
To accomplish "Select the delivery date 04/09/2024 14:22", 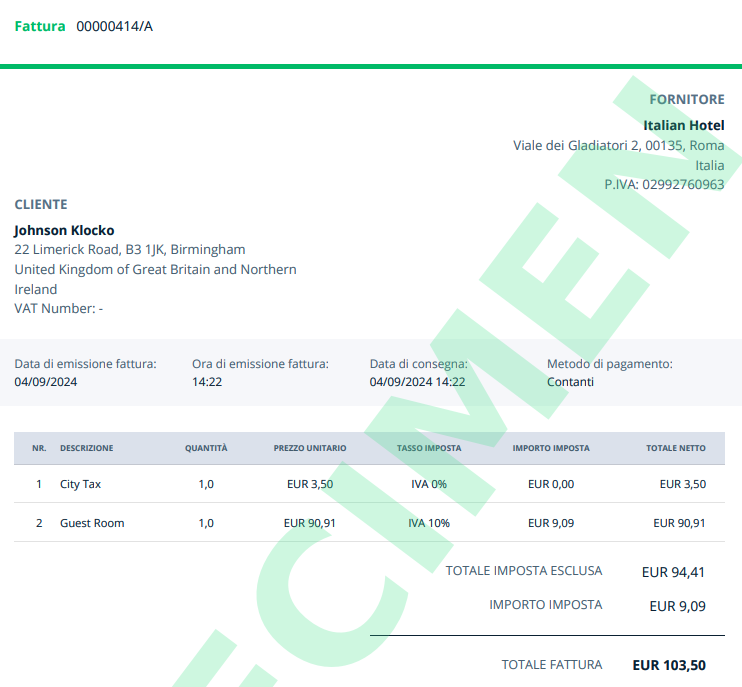I will [417, 382].
